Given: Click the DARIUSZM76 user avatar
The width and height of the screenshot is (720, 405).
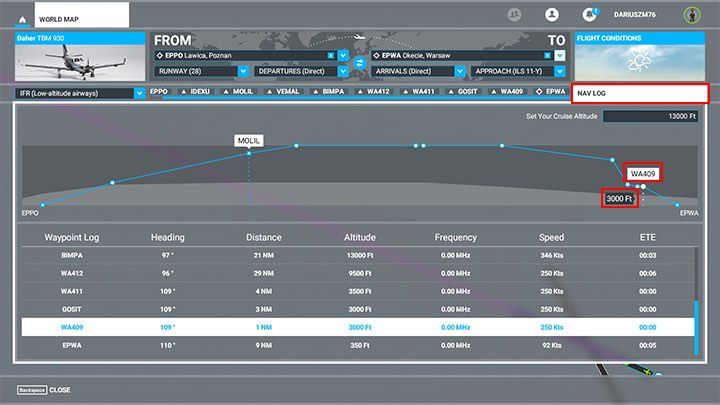Looking at the screenshot, I should coord(690,15).
